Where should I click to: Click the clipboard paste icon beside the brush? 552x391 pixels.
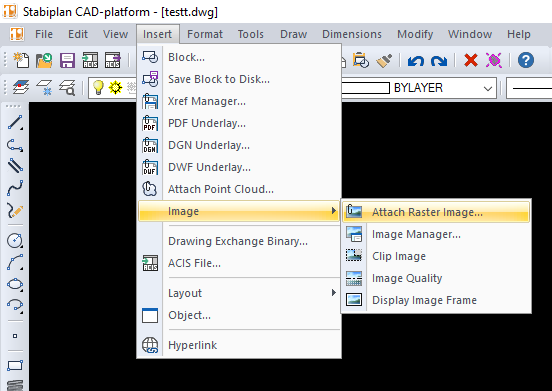361,60
